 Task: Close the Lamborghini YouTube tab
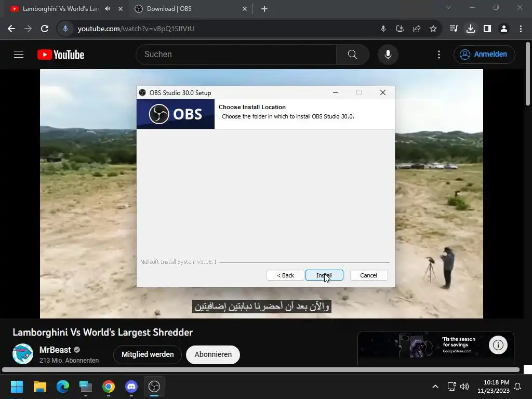[x=121, y=9]
